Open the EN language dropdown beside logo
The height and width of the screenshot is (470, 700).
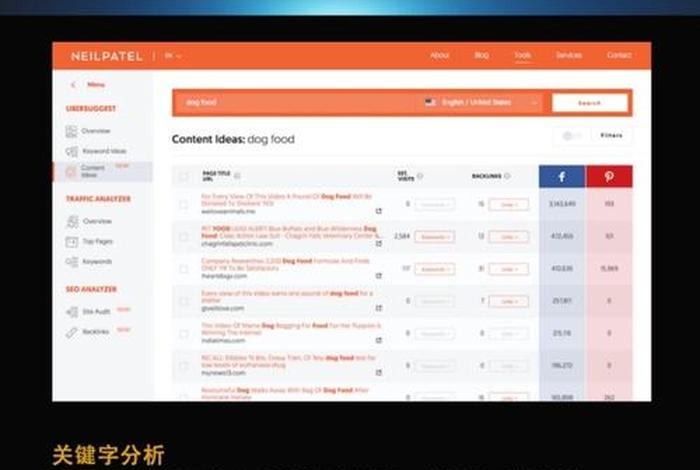[173, 56]
